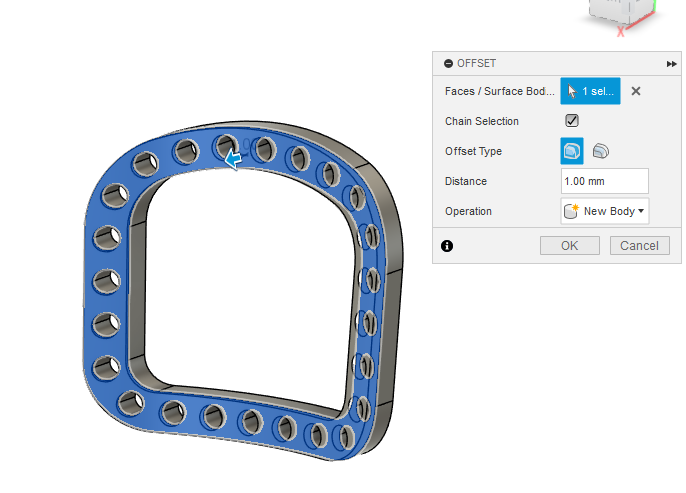Collapse the OFFSET dialog with the minus icon
The image size is (686, 493).
tap(446, 63)
